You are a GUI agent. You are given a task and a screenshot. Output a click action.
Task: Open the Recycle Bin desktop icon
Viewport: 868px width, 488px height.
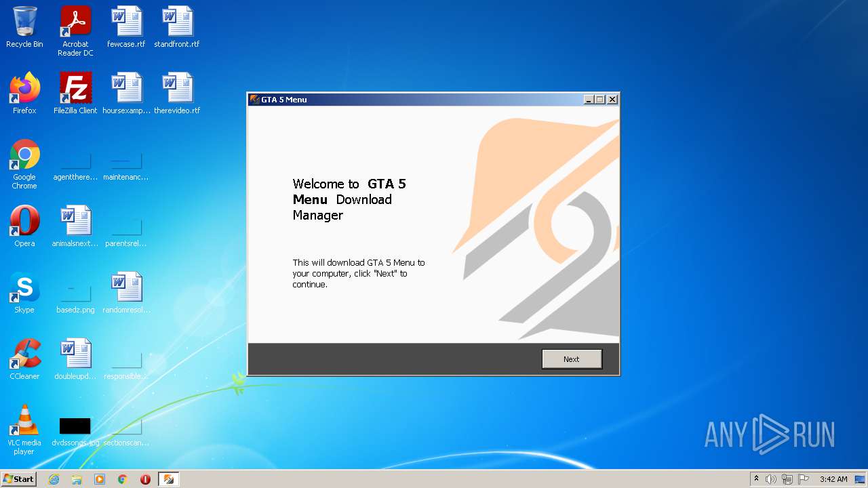24,27
